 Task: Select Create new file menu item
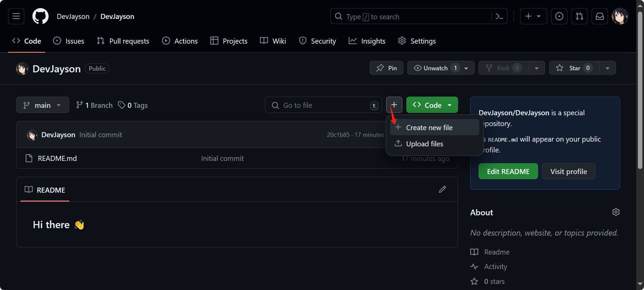click(x=434, y=127)
